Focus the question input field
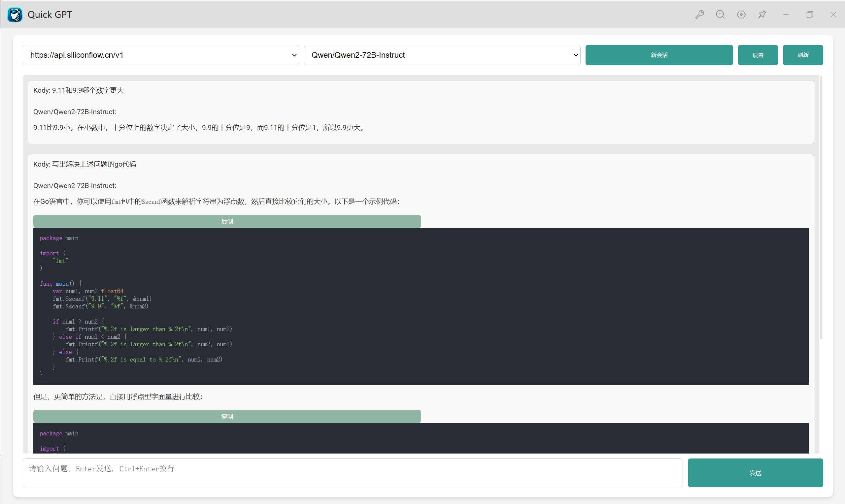The width and height of the screenshot is (845, 504). [353, 473]
